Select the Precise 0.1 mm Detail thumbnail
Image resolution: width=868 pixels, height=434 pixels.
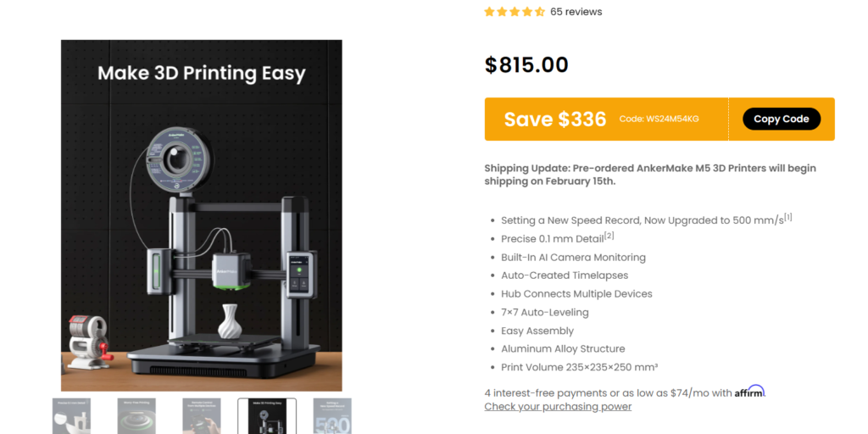click(x=71, y=416)
